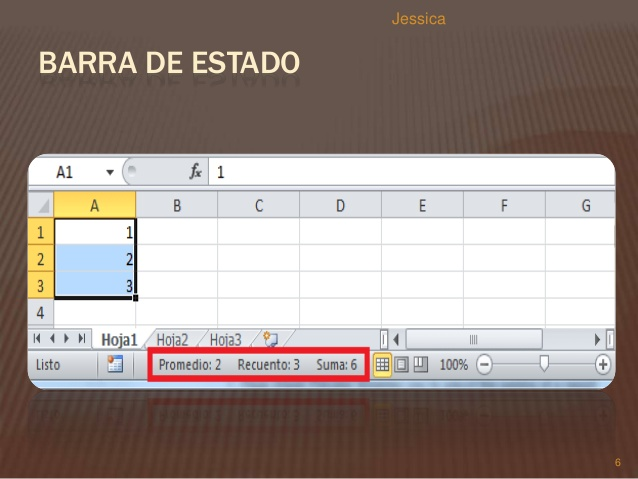Click the Listo status text
The height and width of the screenshot is (479, 638).
pyautogui.click(x=48, y=365)
